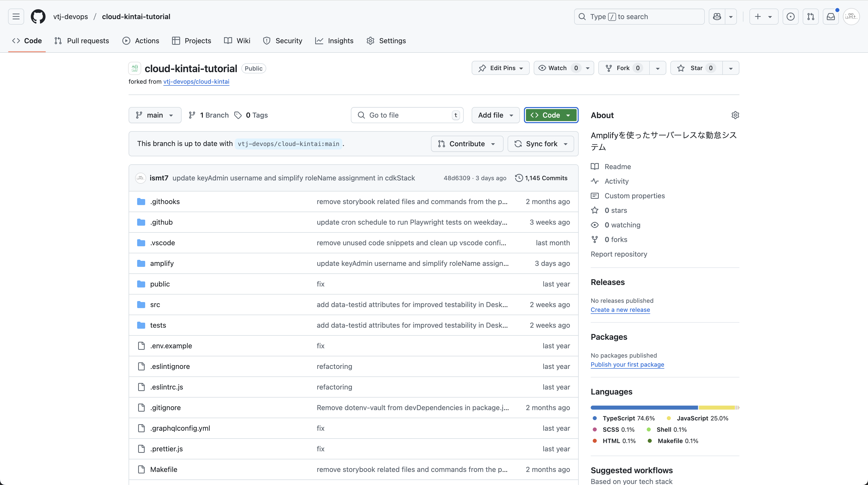Open the vtj-devops owner breadcrumb
This screenshot has height=485, width=868.
(x=70, y=17)
